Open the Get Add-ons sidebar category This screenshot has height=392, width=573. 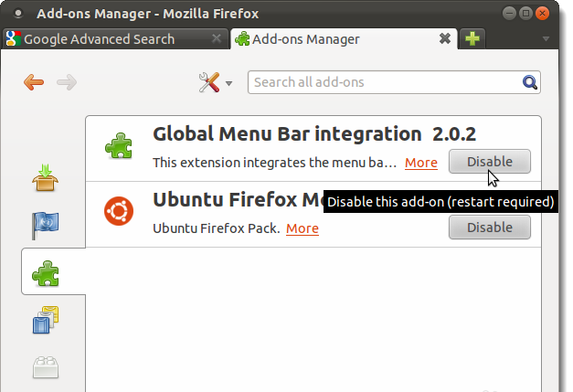(46, 177)
